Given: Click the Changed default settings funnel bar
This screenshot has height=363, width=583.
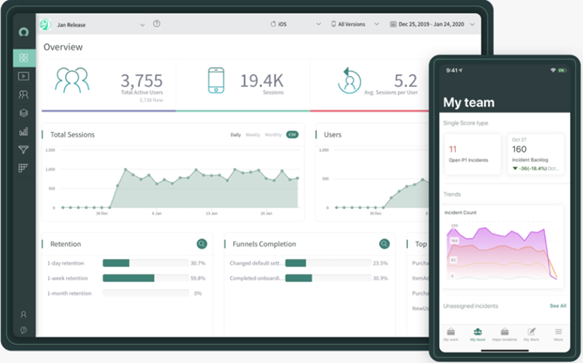Looking at the screenshot, I should 328,263.
